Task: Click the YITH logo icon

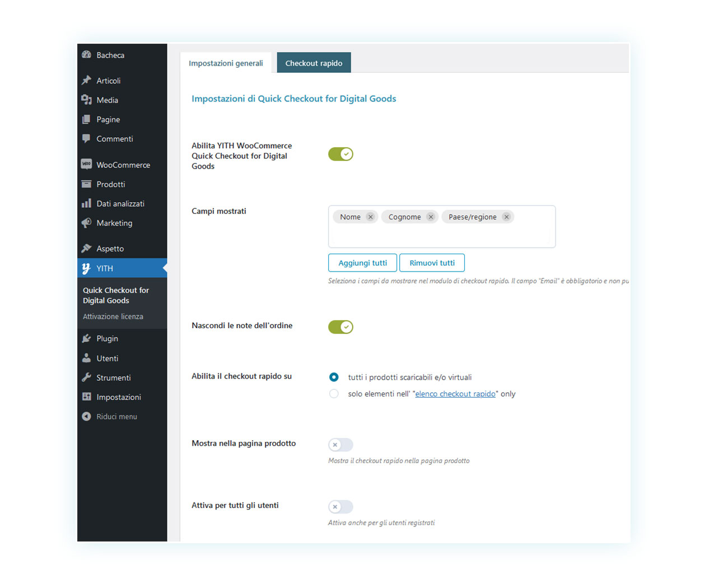Action: coord(86,268)
